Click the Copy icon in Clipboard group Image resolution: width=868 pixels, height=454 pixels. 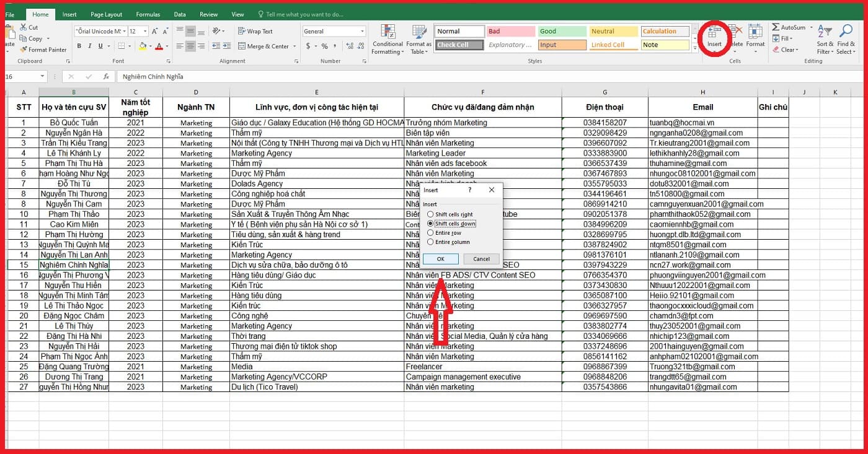[24, 38]
